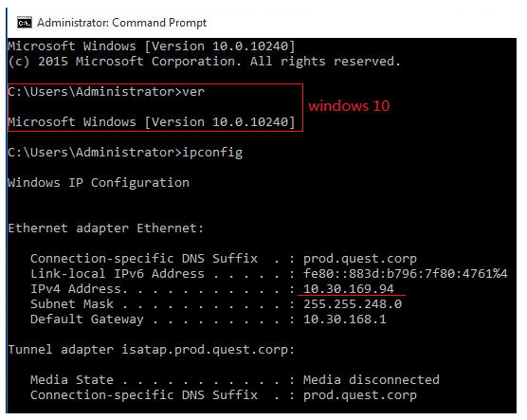Click the 'Tunnel adapter isatap.prod.quest.corp:' line

coord(152,350)
